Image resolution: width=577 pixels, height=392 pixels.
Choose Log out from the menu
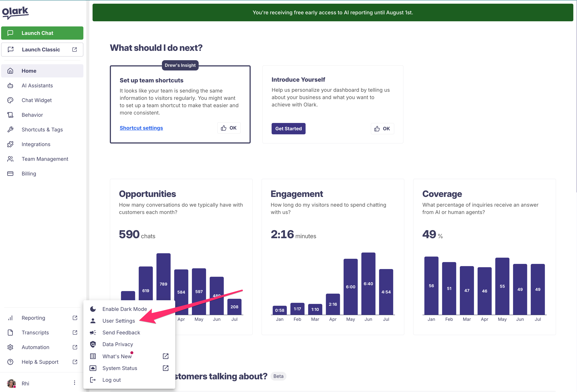(x=111, y=380)
